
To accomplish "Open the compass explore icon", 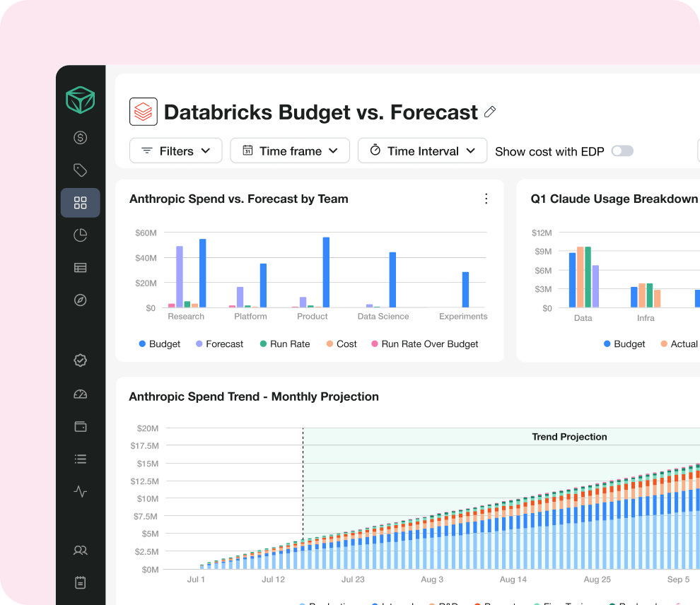I will tap(81, 300).
